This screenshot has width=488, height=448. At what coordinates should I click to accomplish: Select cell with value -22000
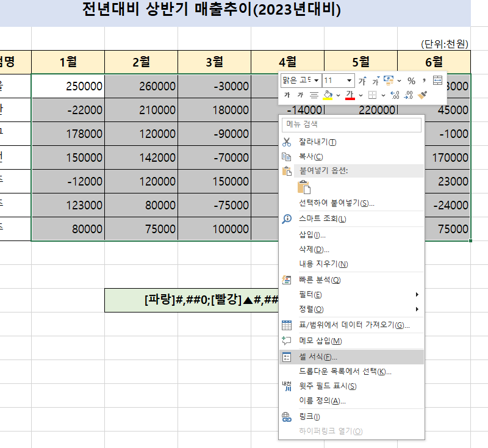68,110
